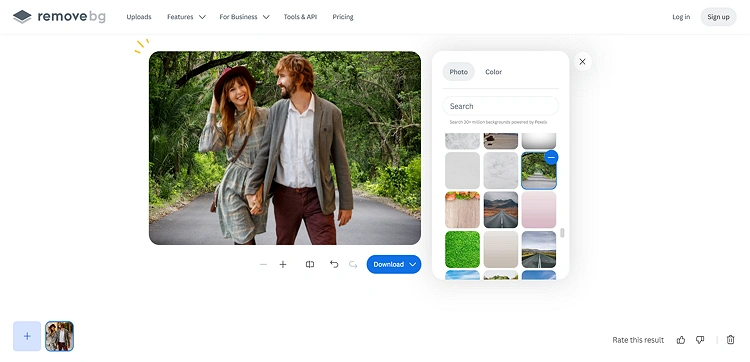Close the background panel
750x362 pixels.
point(582,62)
